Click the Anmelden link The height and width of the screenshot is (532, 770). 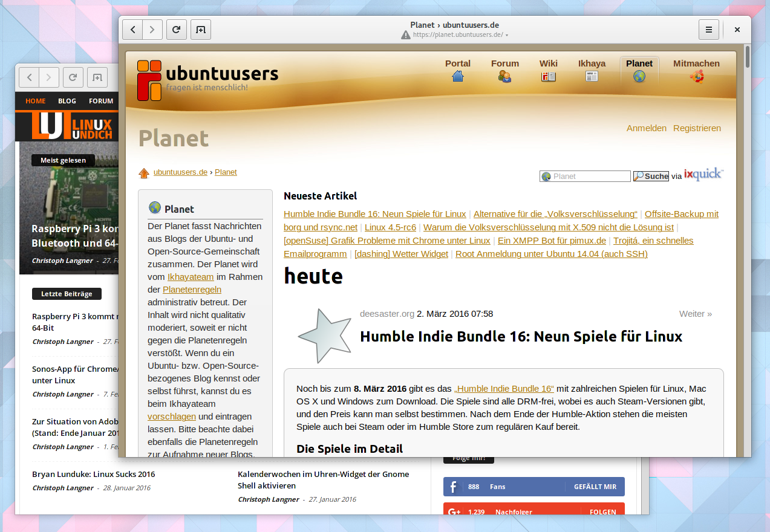pos(647,128)
